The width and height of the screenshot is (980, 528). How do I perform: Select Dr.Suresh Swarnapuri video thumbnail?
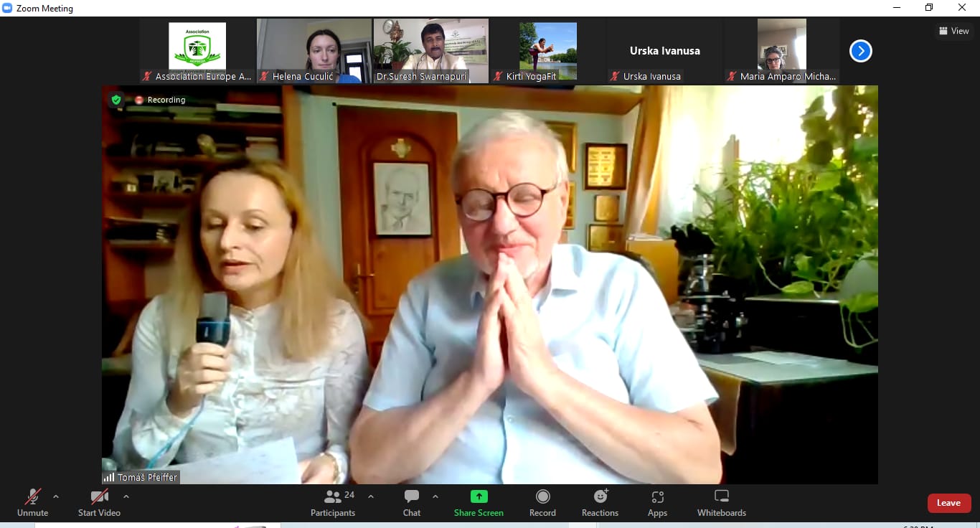click(x=430, y=51)
